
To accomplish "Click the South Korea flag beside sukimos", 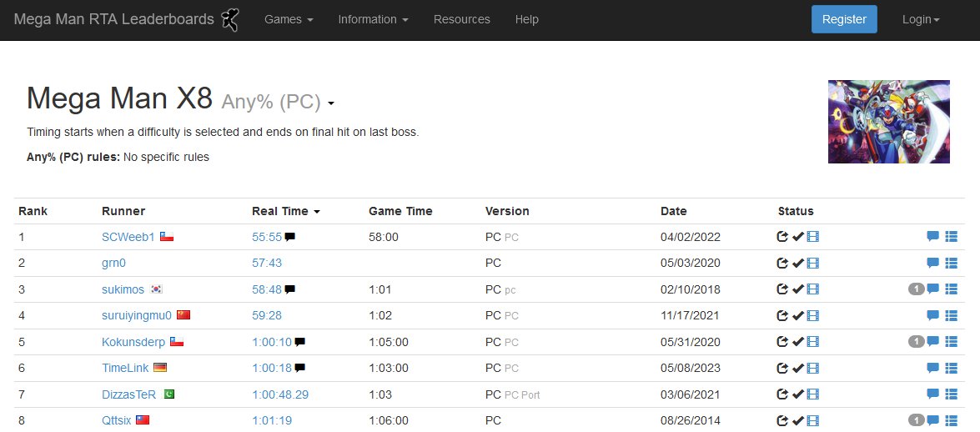I will 156,289.
